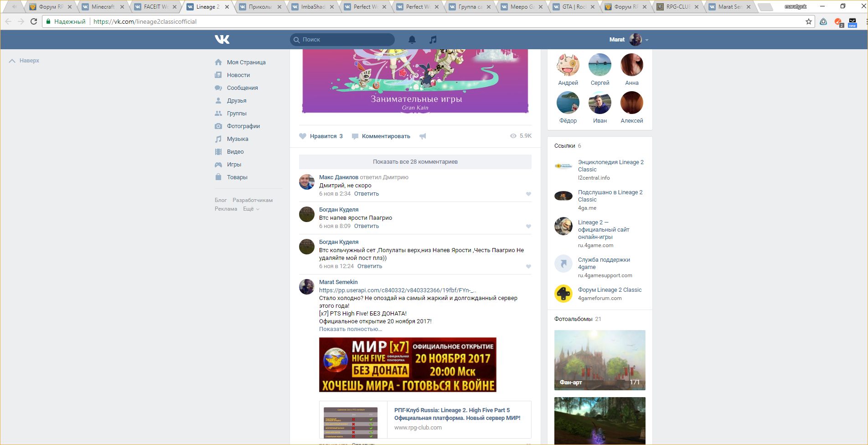Like Макс Данилов's comment with the heart

coord(528,194)
